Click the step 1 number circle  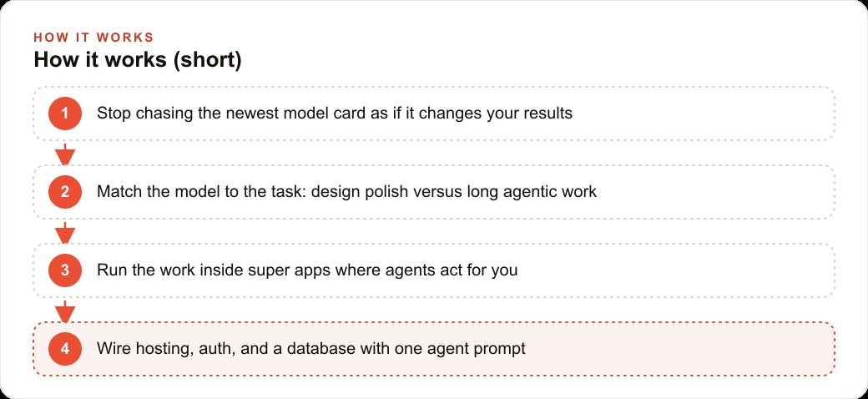(x=65, y=114)
